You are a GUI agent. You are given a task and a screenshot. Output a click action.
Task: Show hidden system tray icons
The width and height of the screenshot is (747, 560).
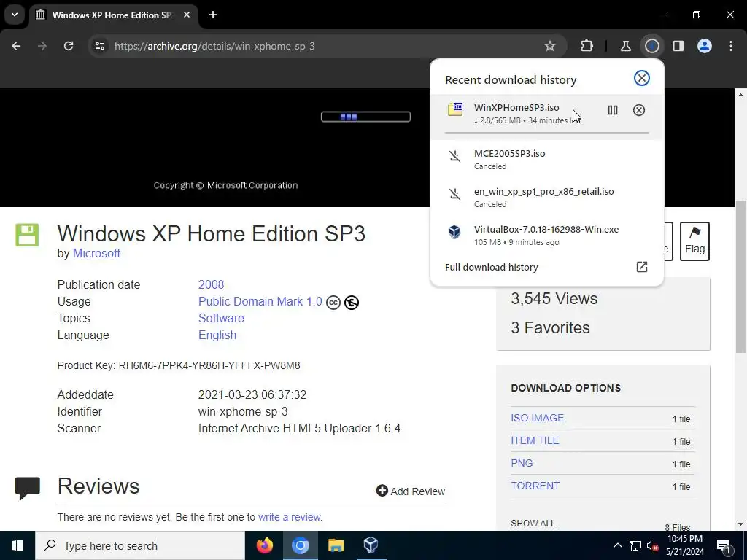(x=617, y=545)
